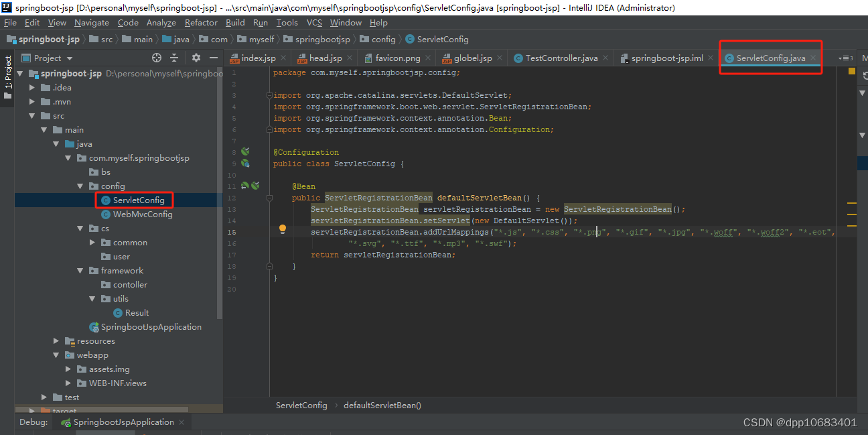Expand the test folder
This screenshot has height=435, width=868.
click(x=44, y=397)
